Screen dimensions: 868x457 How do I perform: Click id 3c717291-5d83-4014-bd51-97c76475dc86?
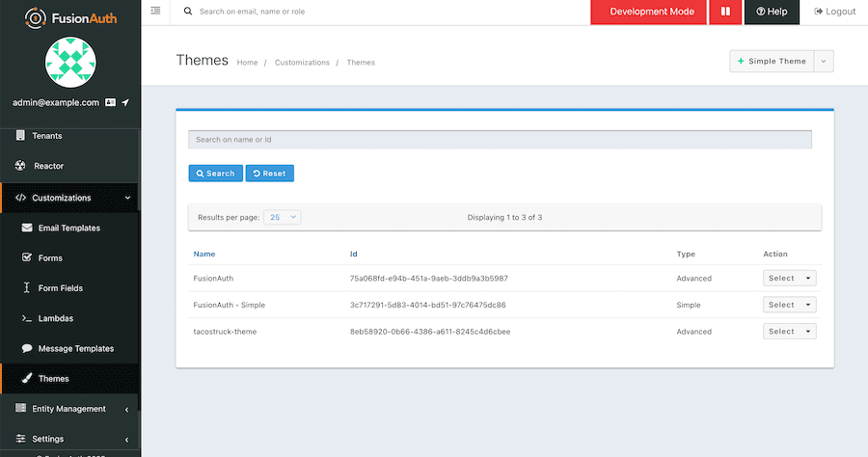[x=428, y=305]
